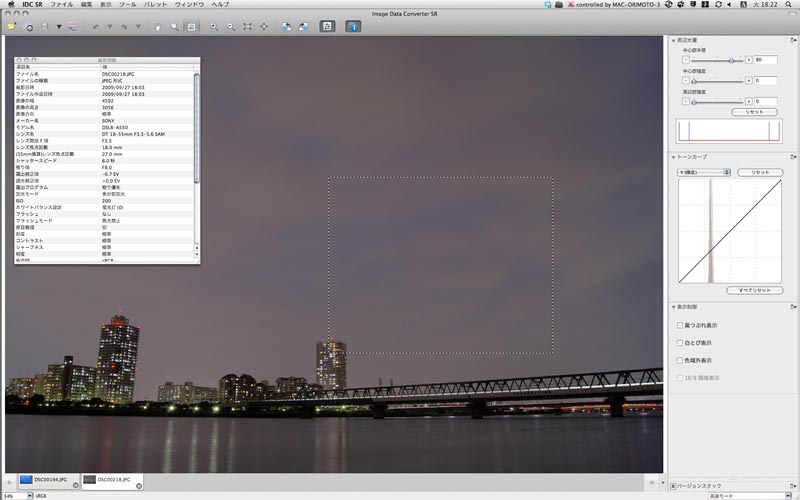
Task: Collapse the トーンカーブ panel
Action: [673, 157]
